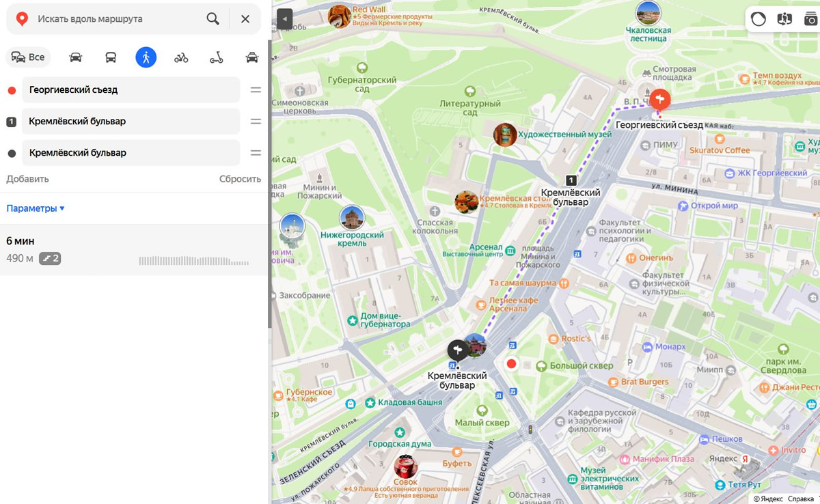The height and width of the screenshot is (504, 820).
Task: Click the 'Справка' link on map
Action: click(801, 499)
